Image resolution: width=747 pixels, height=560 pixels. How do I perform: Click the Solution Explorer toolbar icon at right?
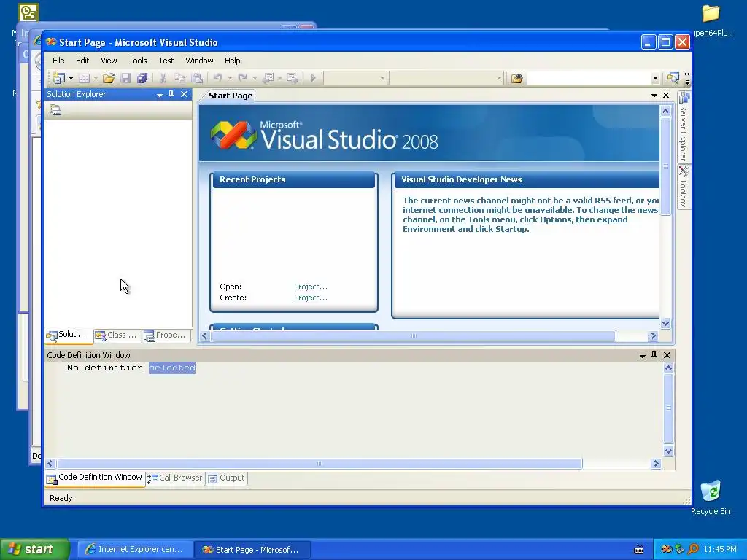(673, 78)
